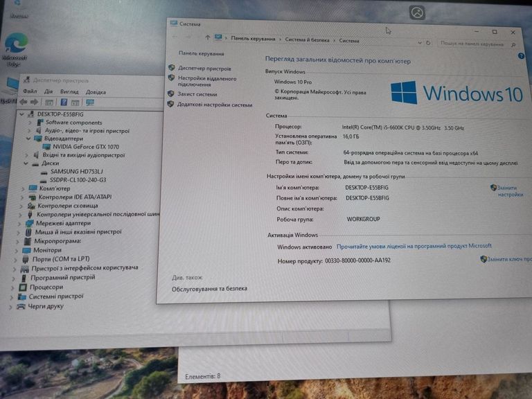Expand the Вхідні та вихідні аудіопристрої chevron
The height and width of the screenshot is (399, 532).
[x=27, y=155]
